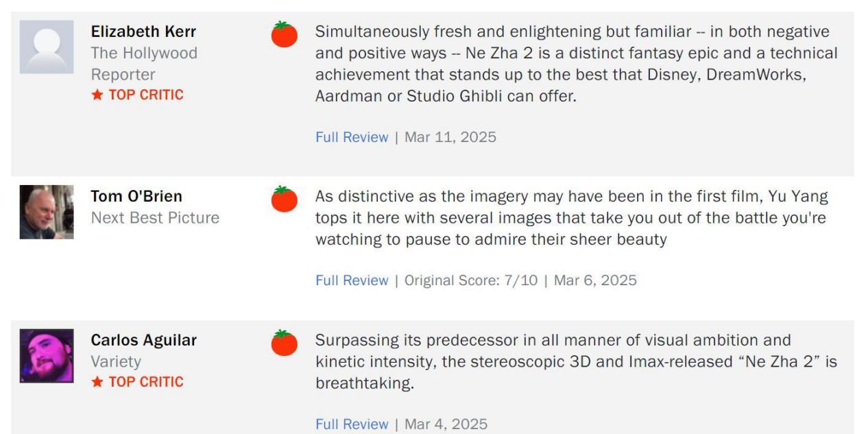This screenshot has height=434, width=868.
Task: Open The Hollywood Reporter publication link
Action: point(144,64)
